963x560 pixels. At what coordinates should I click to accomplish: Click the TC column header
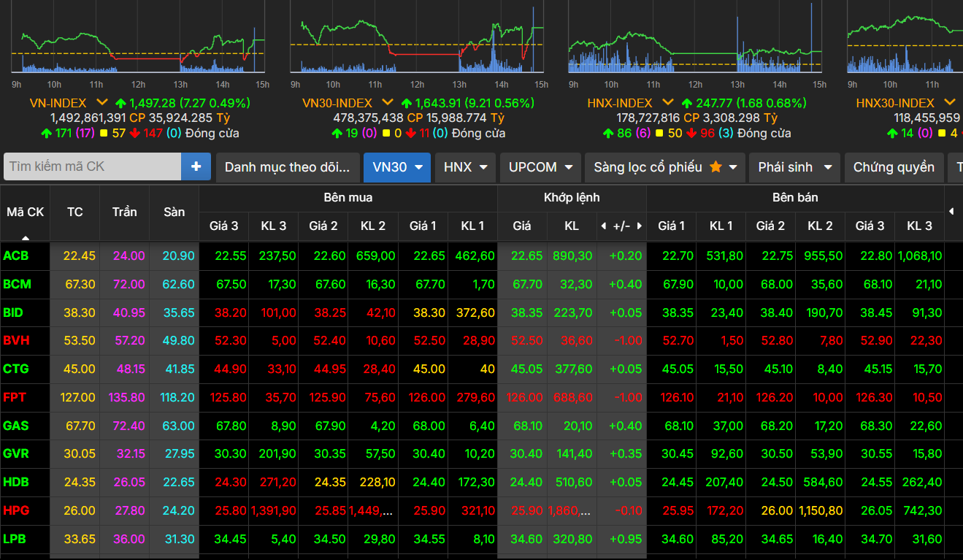(x=75, y=212)
